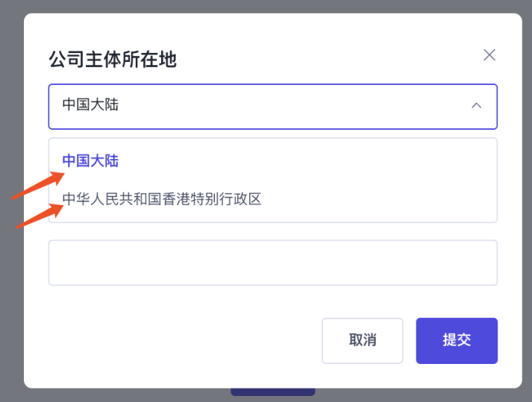Click the 中国大陆 text inside the select box

point(90,105)
